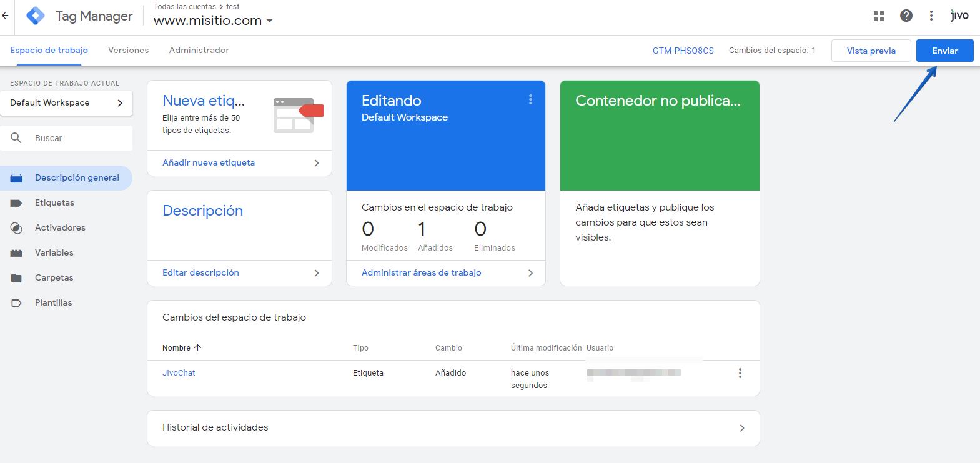Click Editar descripción link

coord(200,272)
